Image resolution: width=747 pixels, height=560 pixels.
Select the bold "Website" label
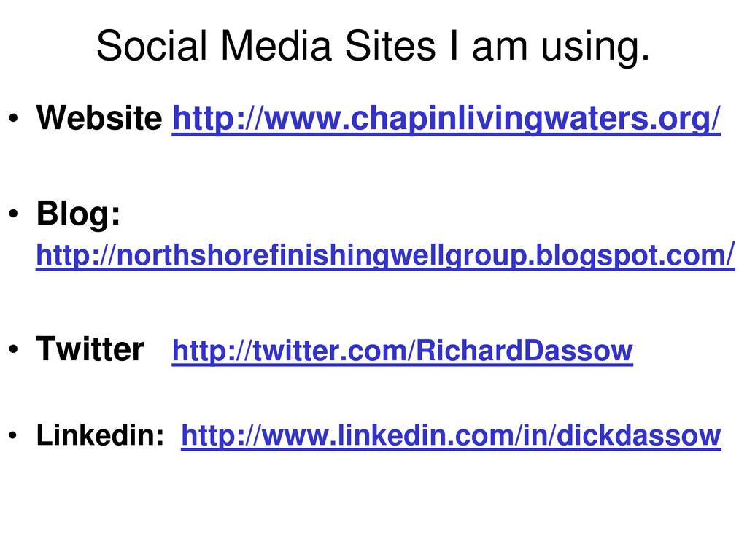point(100,118)
